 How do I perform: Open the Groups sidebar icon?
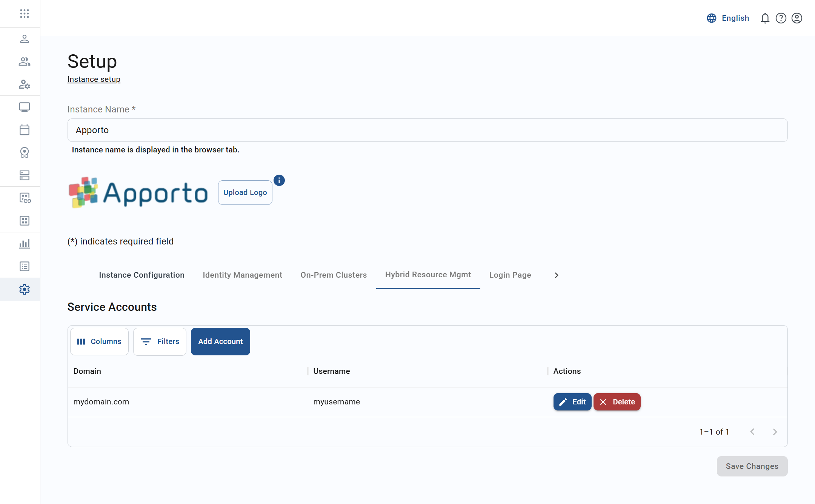(25, 61)
